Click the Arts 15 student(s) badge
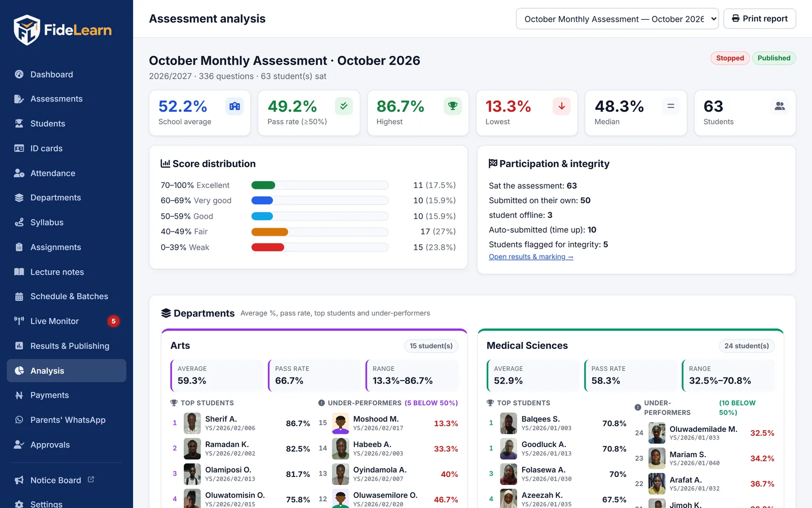The height and width of the screenshot is (508, 812). [x=431, y=346]
